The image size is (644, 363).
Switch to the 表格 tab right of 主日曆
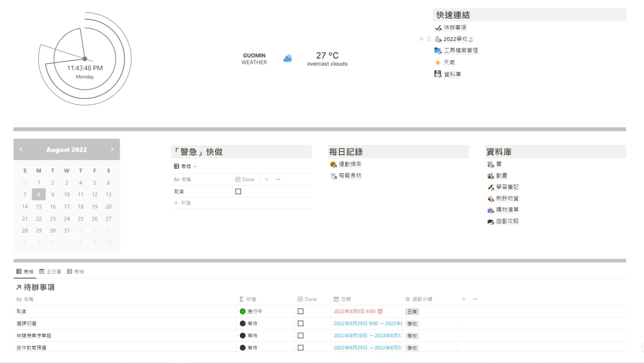(75, 271)
